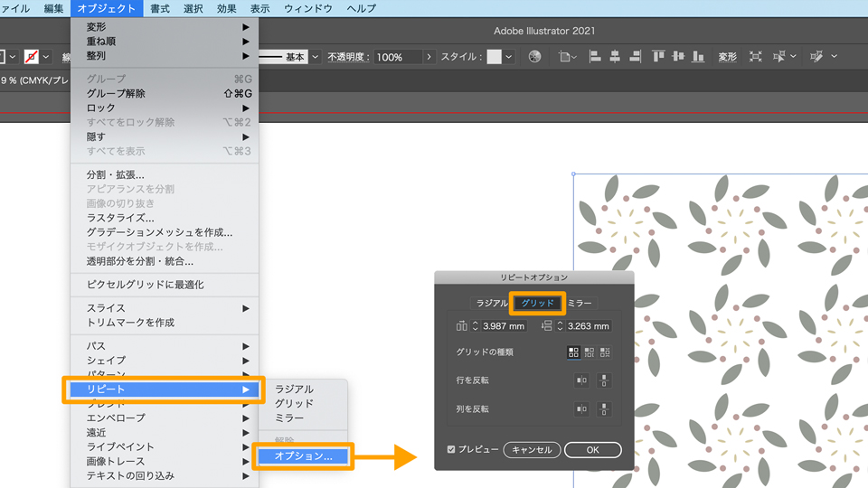This screenshot has height=488, width=868.
Task: Switch to the グリッド tab in Repeat Options
Action: [537, 303]
